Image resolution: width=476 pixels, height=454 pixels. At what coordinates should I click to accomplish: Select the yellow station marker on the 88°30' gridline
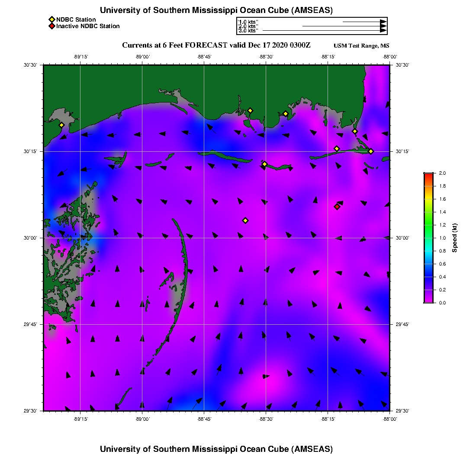point(265,164)
